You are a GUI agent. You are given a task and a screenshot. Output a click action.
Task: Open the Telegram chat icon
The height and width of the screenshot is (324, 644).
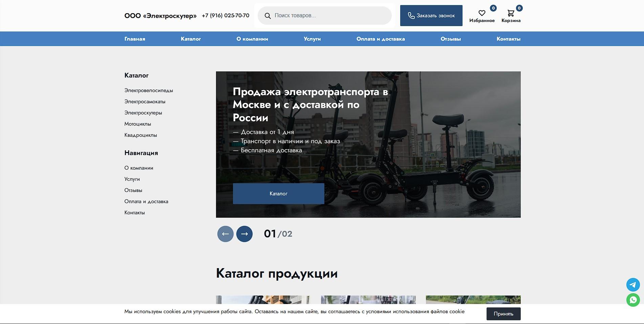pyautogui.click(x=632, y=285)
